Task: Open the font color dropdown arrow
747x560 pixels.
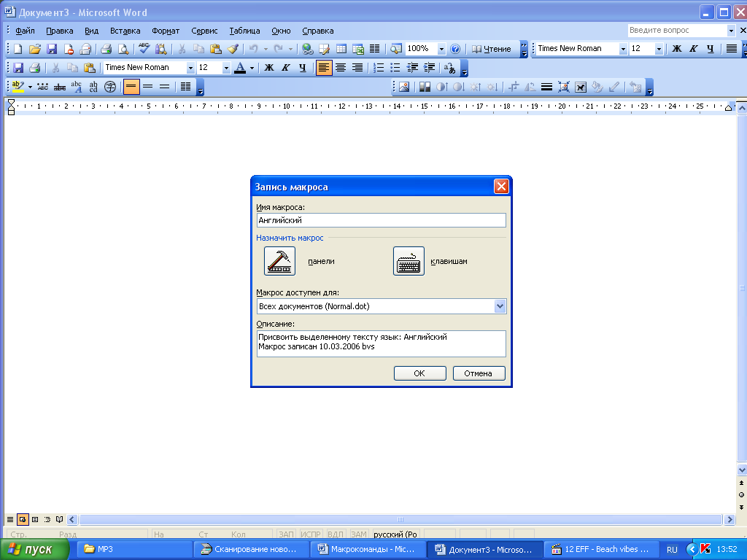Action: pyautogui.click(x=252, y=68)
